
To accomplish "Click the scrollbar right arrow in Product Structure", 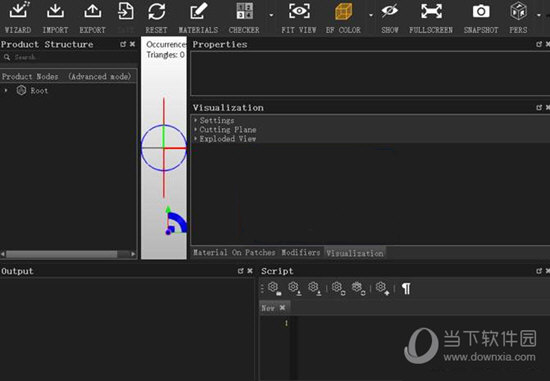I will point(133,254).
